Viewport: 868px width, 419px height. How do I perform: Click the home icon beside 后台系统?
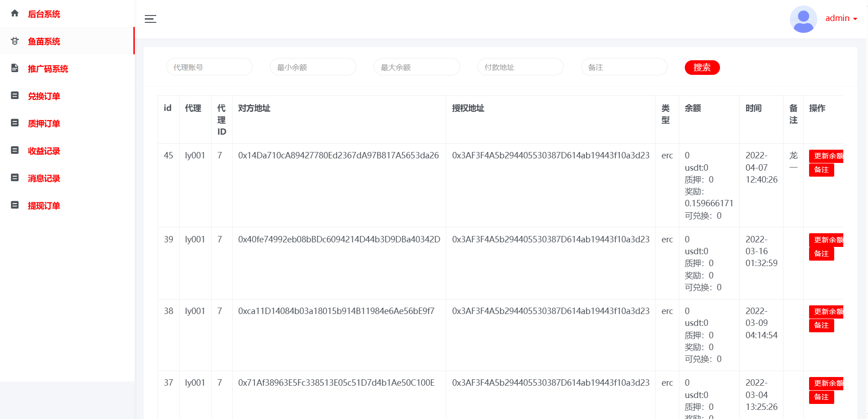pos(15,13)
